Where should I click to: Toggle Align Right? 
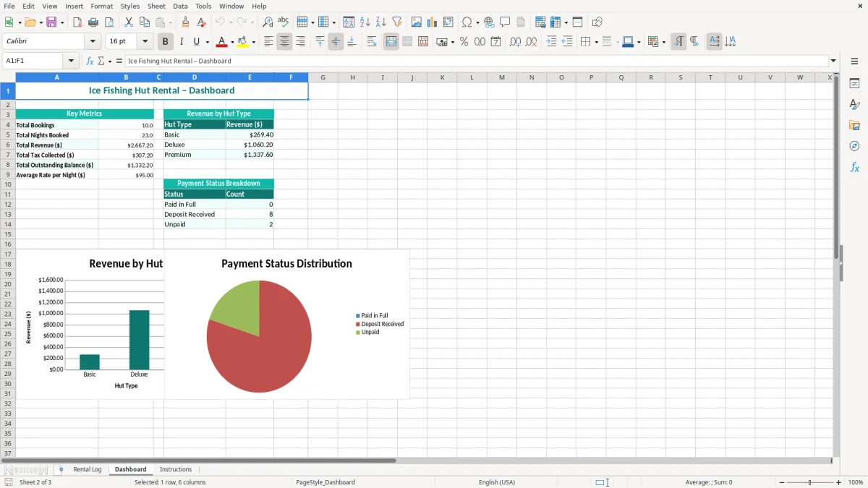point(300,42)
